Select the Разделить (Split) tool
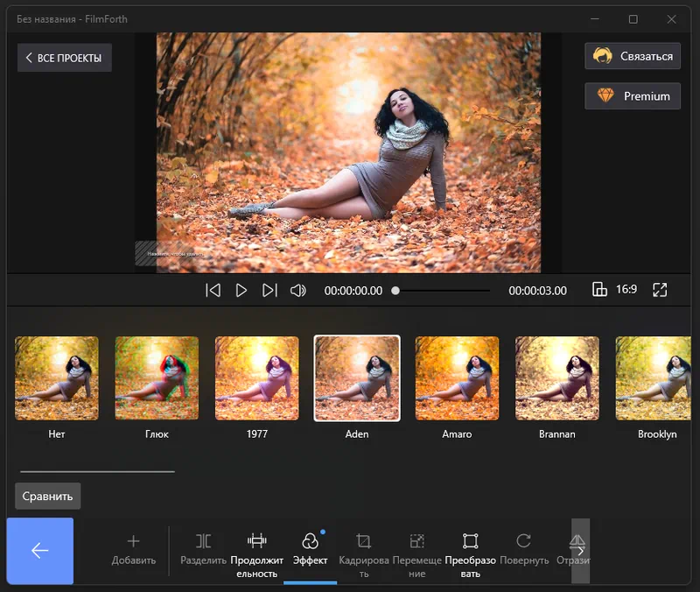This screenshot has height=592, width=700. point(203,549)
